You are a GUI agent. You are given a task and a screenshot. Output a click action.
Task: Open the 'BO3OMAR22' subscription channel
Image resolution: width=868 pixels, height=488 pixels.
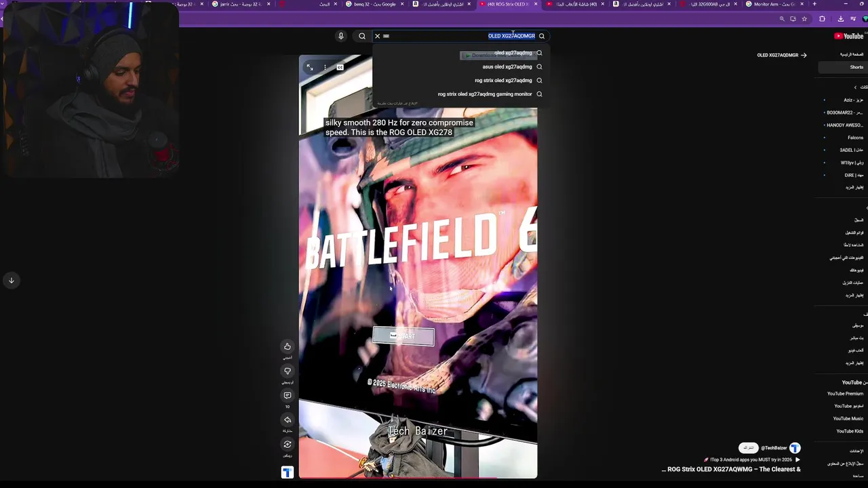click(844, 113)
